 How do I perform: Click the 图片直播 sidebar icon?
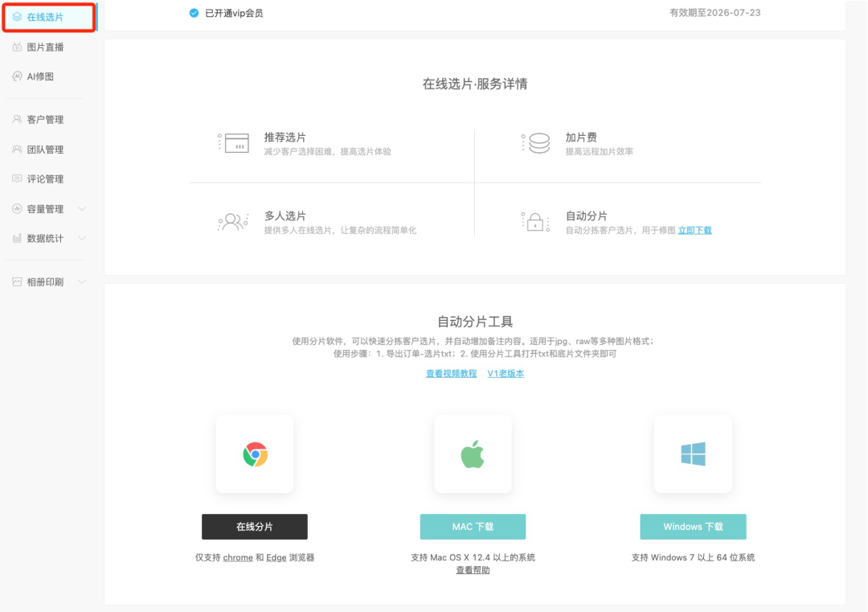pos(17,47)
